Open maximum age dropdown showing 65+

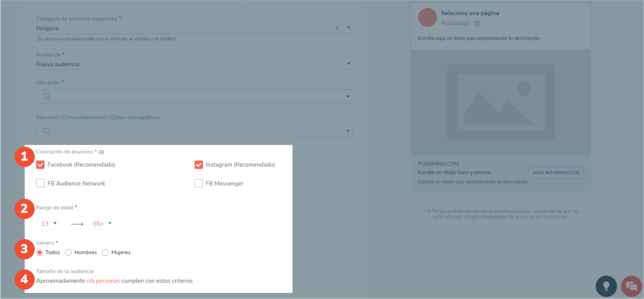tap(103, 224)
